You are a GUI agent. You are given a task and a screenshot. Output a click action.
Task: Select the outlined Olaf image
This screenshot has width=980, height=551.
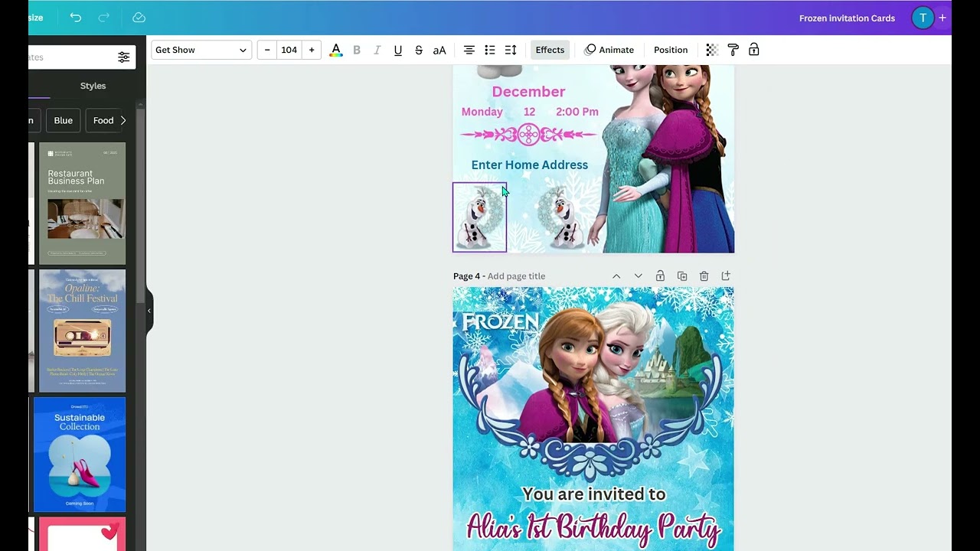tap(479, 217)
